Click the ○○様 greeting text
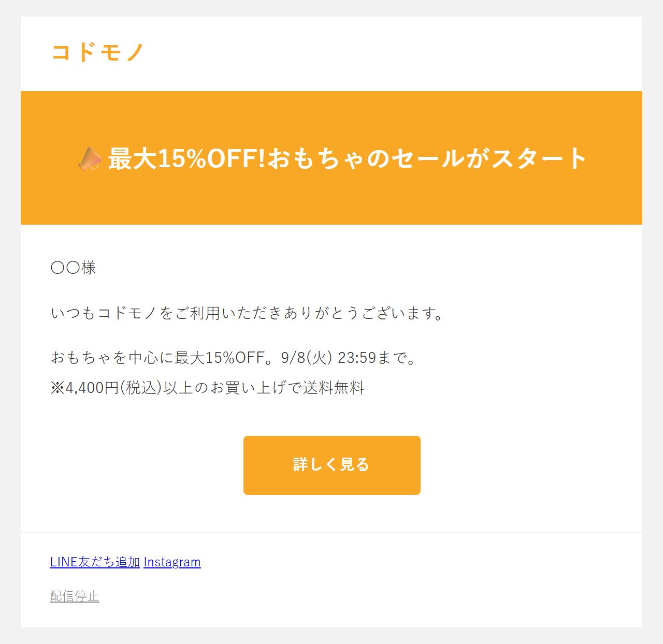Image resolution: width=663 pixels, height=644 pixels. 74,268
